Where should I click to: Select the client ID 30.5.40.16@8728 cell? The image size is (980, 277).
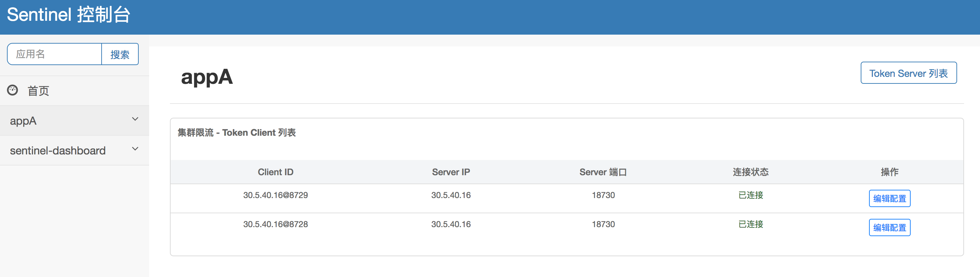pyautogui.click(x=275, y=224)
